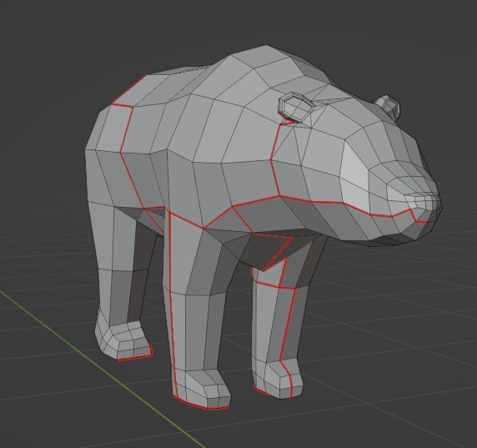Select the red seam edge under rear paw
This screenshot has height=448, width=477.
click(134, 357)
